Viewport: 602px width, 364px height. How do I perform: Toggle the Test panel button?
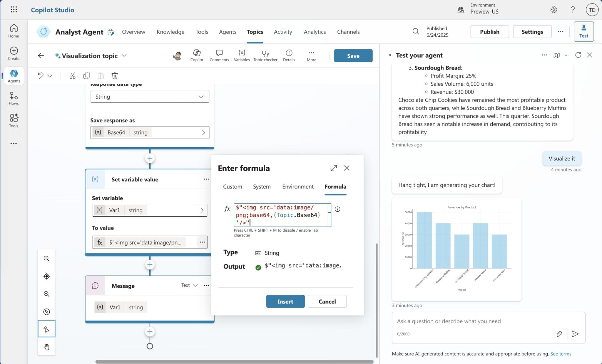coord(583,31)
